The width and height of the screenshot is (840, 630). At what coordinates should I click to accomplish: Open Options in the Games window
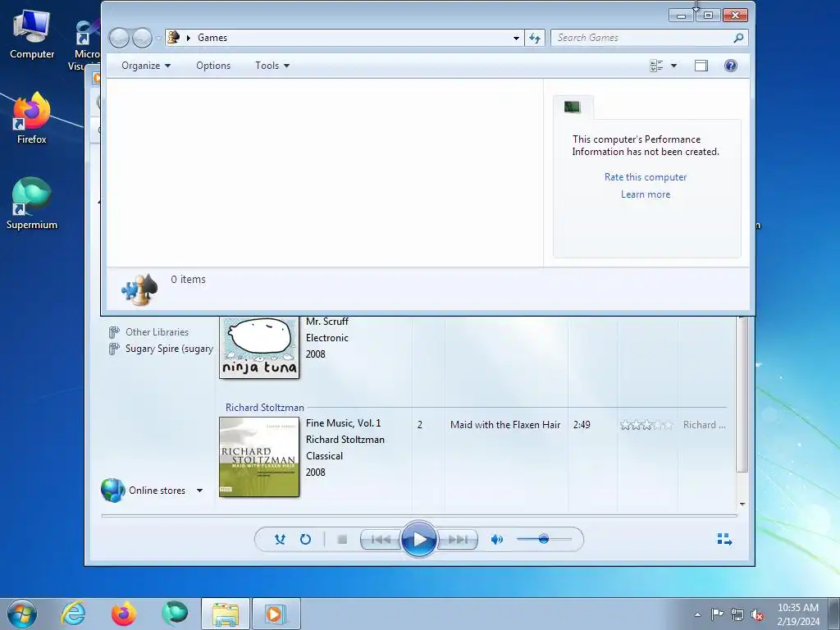coord(213,66)
